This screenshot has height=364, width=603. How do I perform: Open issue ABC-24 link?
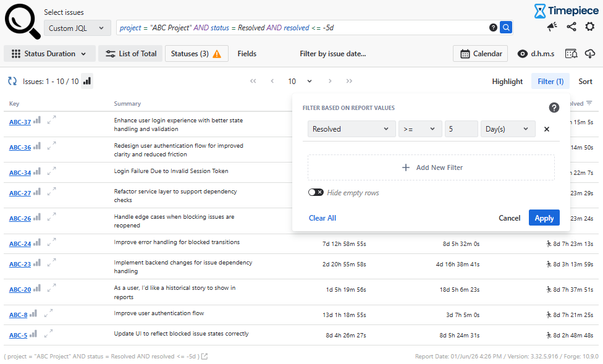[20, 244]
